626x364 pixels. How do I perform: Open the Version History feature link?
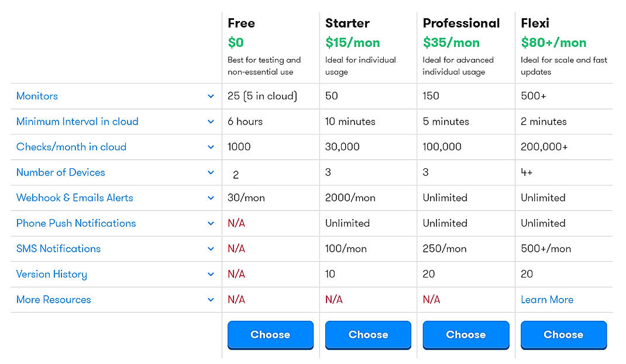pos(51,274)
